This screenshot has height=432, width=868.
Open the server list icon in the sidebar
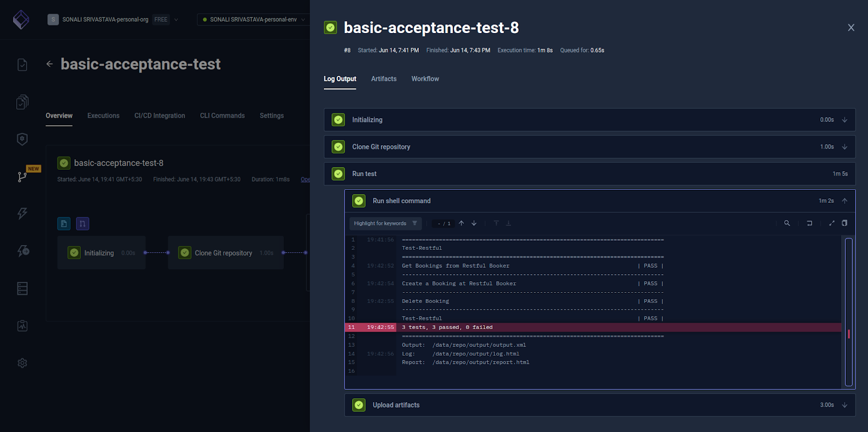(22, 288)
